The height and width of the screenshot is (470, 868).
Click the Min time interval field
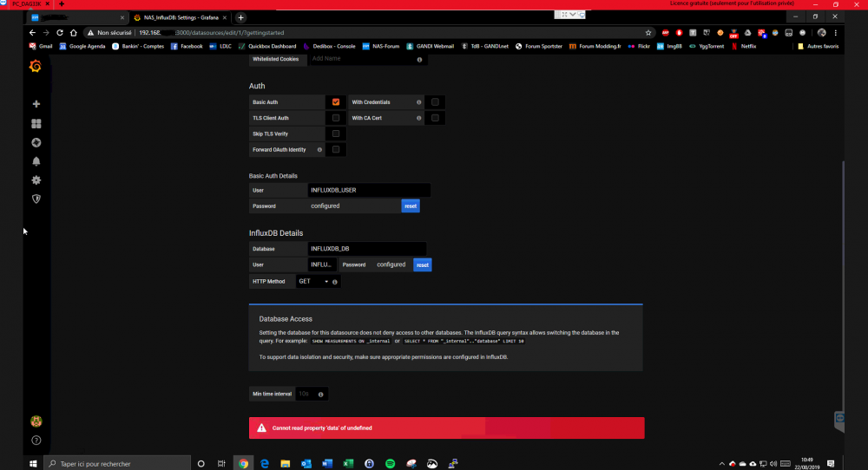(x=305, y=394)
